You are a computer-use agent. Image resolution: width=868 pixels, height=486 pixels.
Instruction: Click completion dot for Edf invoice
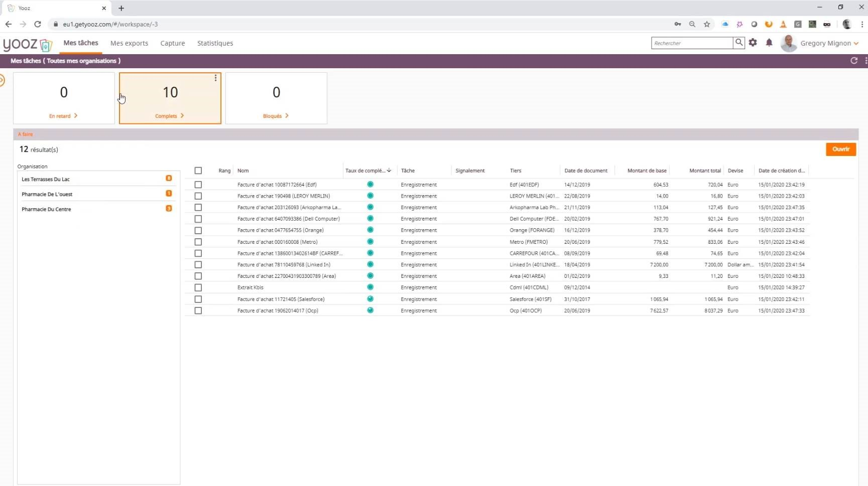pos(370,185)
